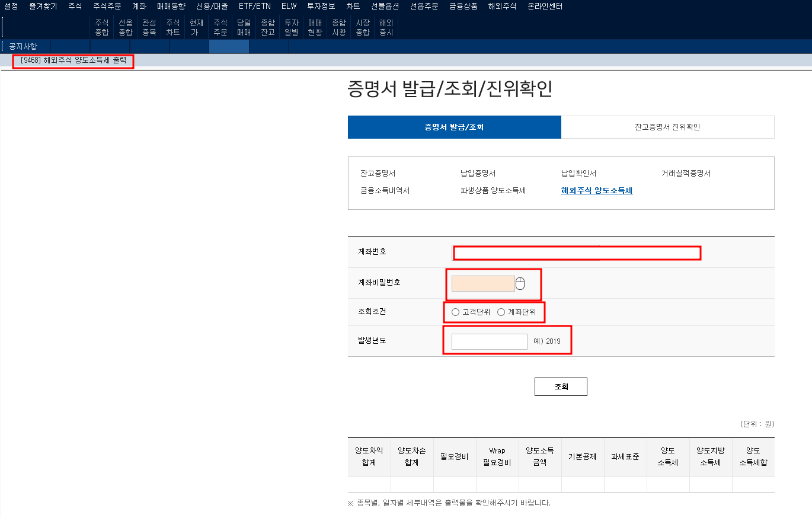Screen dimensions: 812x518
Task: Click the 매매현황 toolbar shortcut
Action: pos(315,27)
